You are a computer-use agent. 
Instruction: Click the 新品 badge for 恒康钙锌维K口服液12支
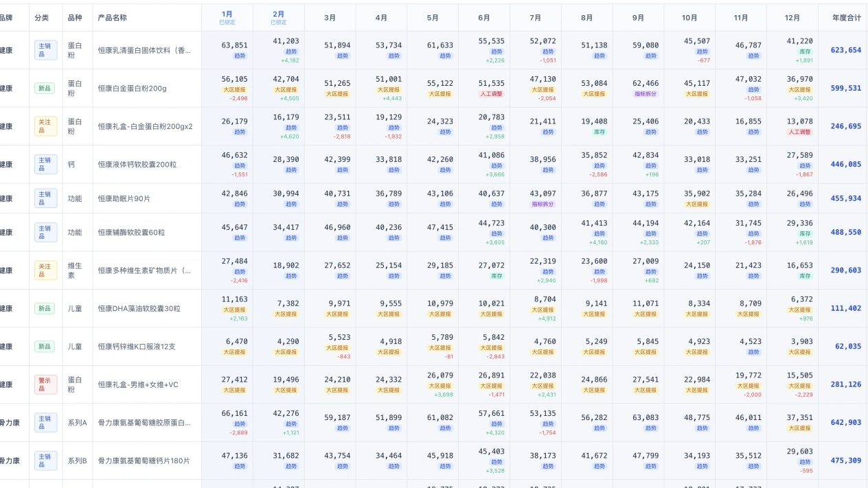[x=45, y=346]
